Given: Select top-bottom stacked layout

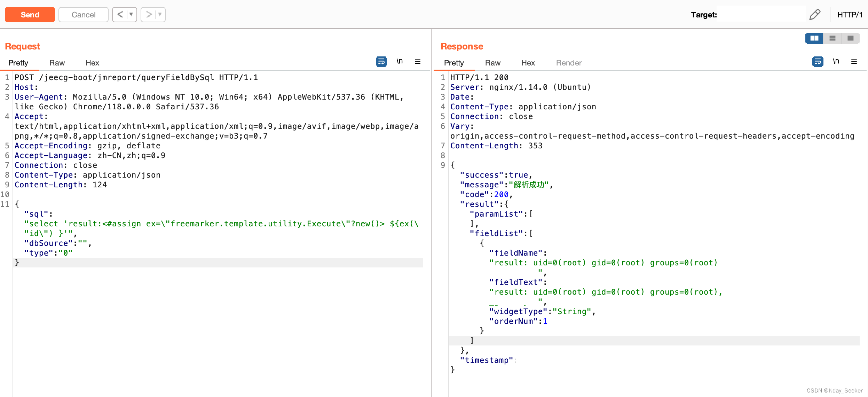Looking at the screenshot, I should tap(833, 38).
